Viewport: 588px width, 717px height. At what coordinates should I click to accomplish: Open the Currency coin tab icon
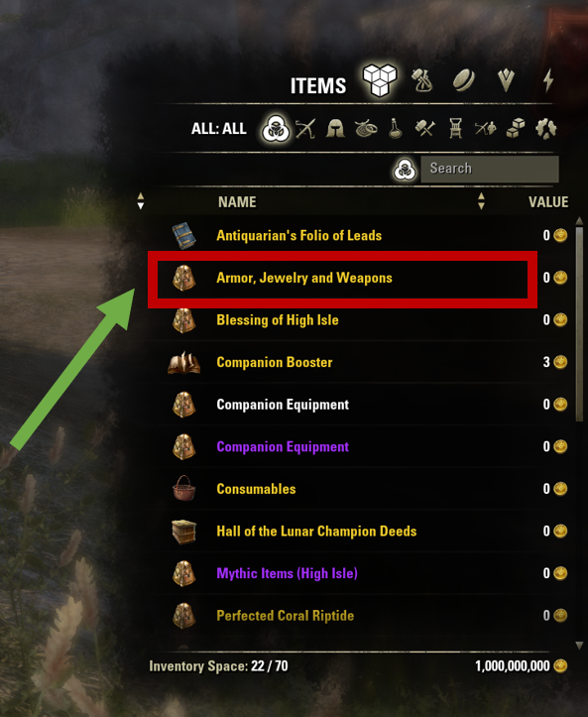464,80
